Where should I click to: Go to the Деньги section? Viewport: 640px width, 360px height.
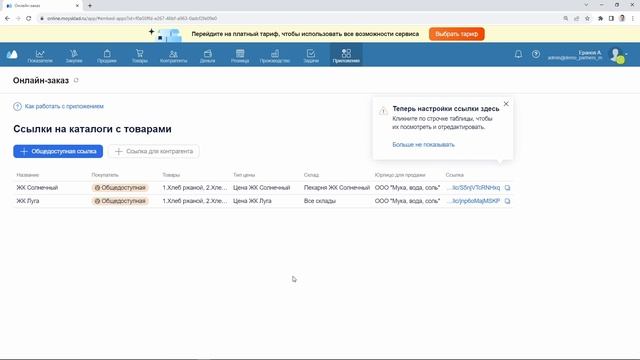(x=207, y=56)
